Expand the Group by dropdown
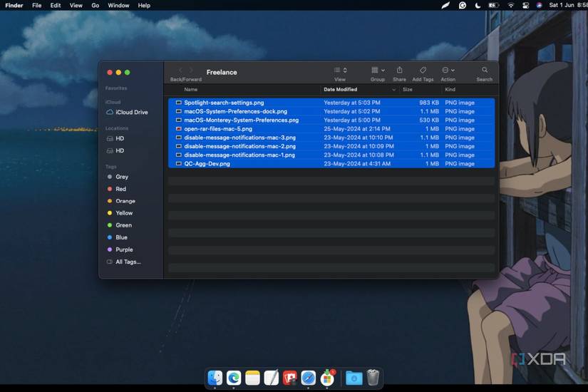Image resolution: width=588 pixels, height=392 pixels. [x=377, y=71]
